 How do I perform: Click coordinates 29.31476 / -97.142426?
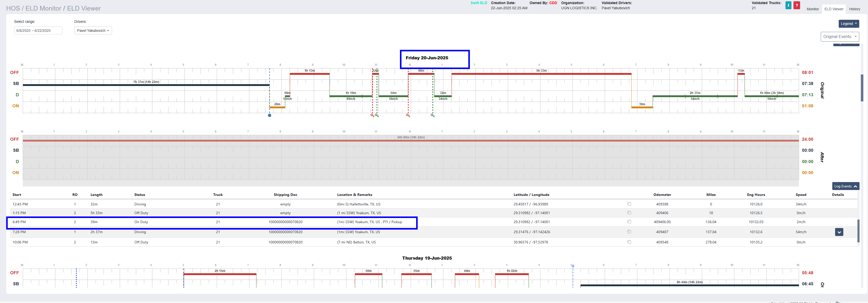532,232
